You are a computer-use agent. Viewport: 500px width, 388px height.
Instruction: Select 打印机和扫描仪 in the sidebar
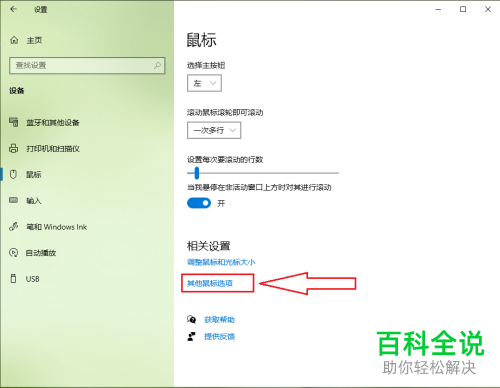pyautogui.click(x=53, y=149)
